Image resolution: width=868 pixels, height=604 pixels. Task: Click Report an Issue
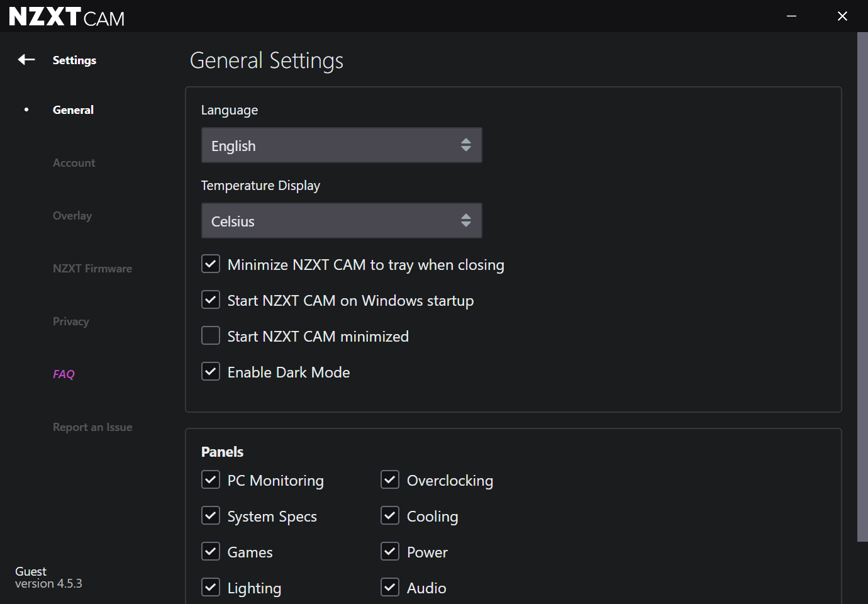click(x=92, y=427)
